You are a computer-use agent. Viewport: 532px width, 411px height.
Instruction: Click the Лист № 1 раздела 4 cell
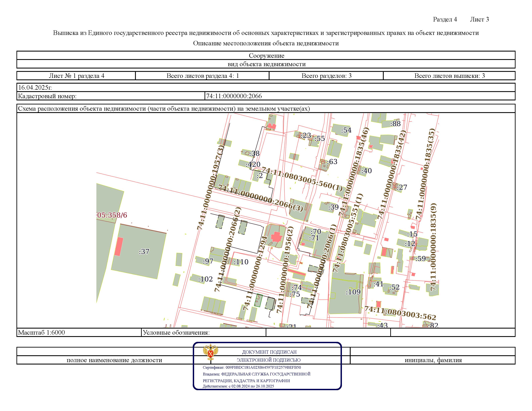pos(76,76)
